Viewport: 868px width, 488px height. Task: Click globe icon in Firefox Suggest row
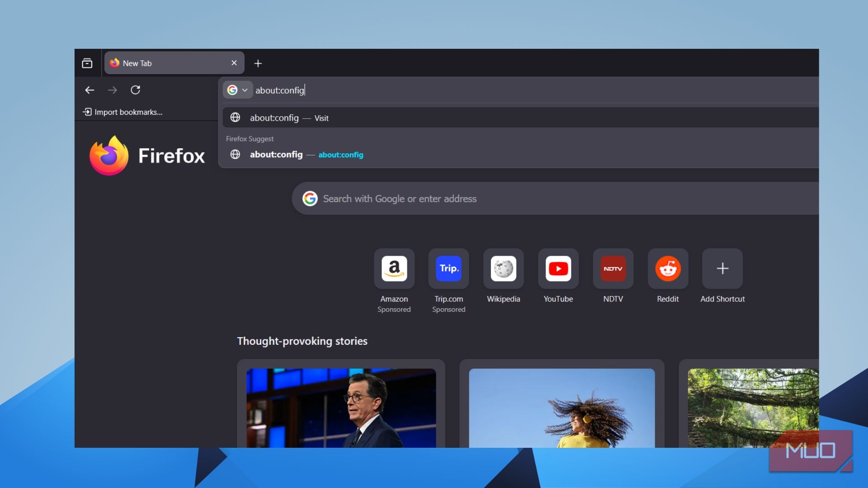tap(235, 155)
